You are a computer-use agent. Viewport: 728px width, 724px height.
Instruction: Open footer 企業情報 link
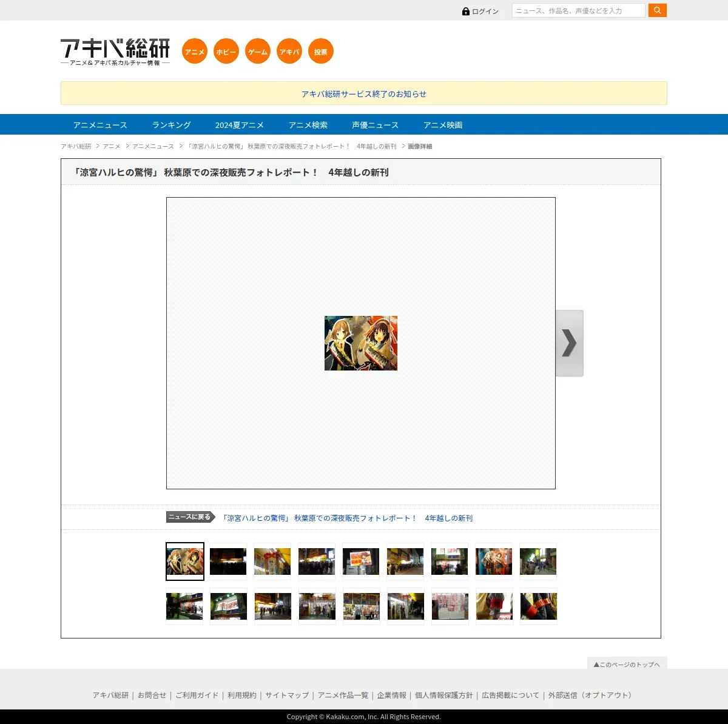392,695
